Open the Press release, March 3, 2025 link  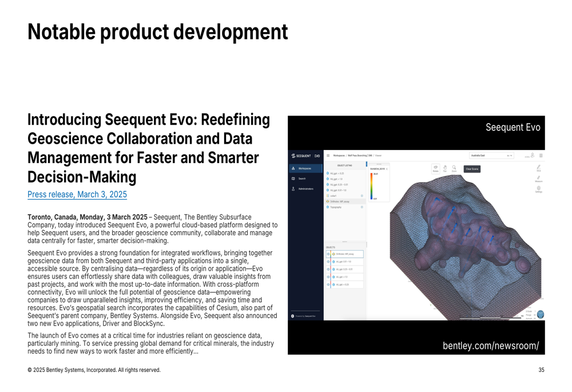77,194
